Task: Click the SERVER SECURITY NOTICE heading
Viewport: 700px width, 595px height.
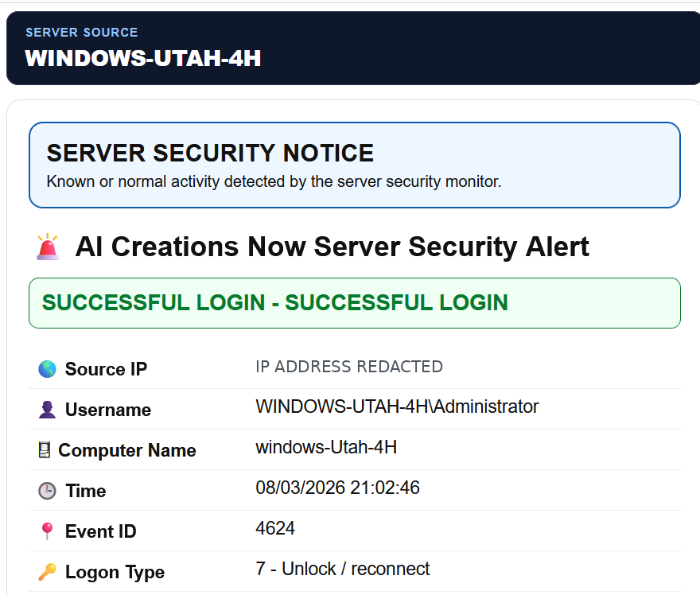Action: [210, 153]
